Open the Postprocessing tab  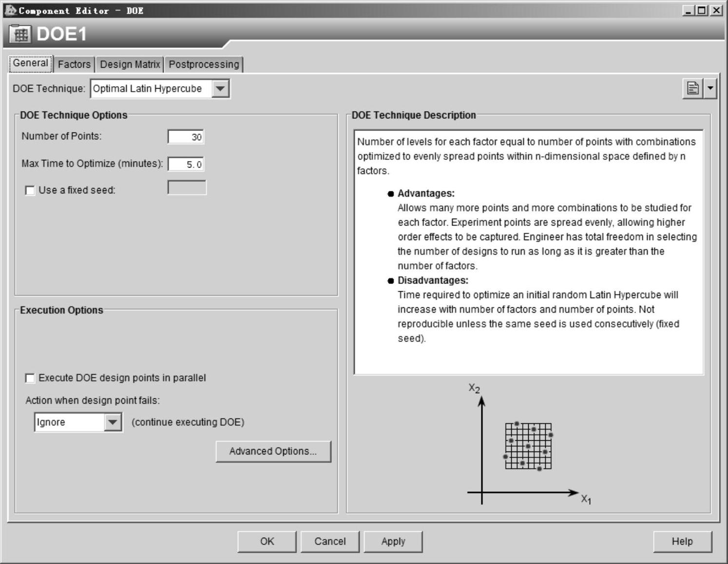coord(204,64)
